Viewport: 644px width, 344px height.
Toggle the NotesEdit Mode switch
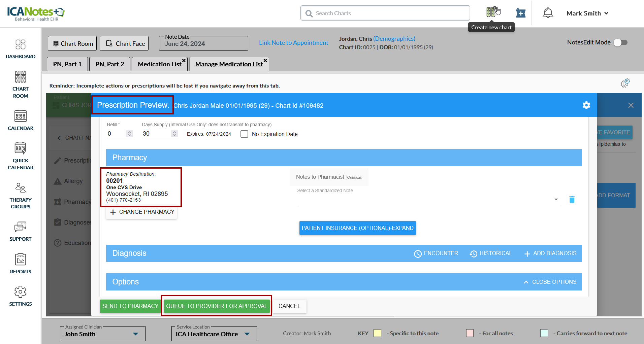tap(620, 42)
